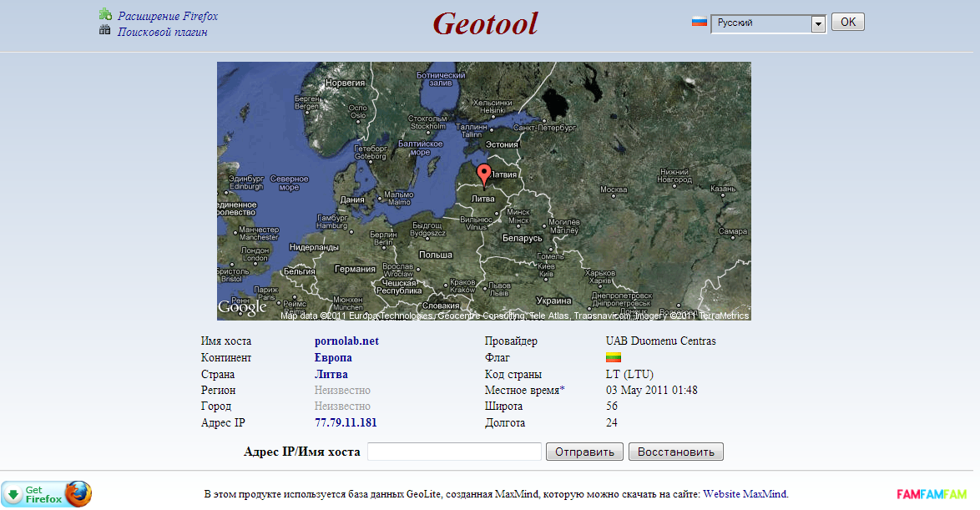Click provider value UAB Duomenu Centras

[x=660, y=341]
